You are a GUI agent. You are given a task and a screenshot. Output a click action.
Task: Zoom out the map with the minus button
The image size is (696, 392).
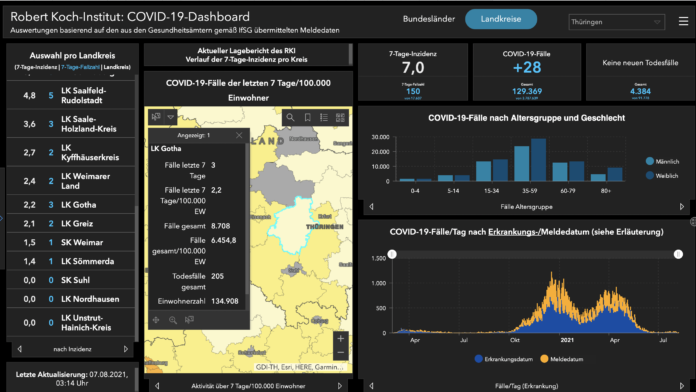tap(340, 352)
